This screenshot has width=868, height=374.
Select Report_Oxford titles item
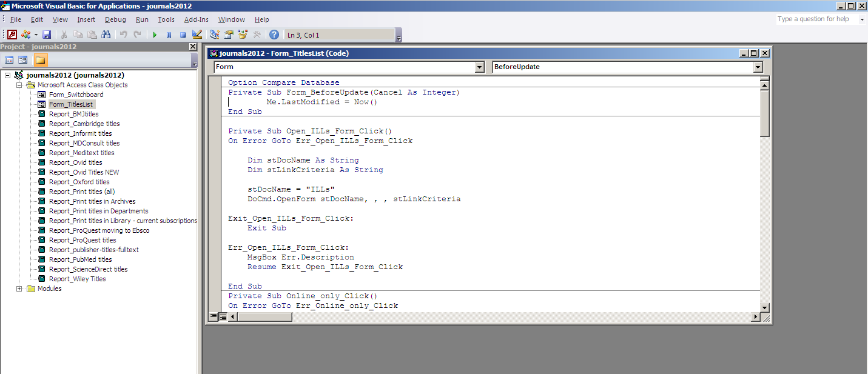pos(79,182)
